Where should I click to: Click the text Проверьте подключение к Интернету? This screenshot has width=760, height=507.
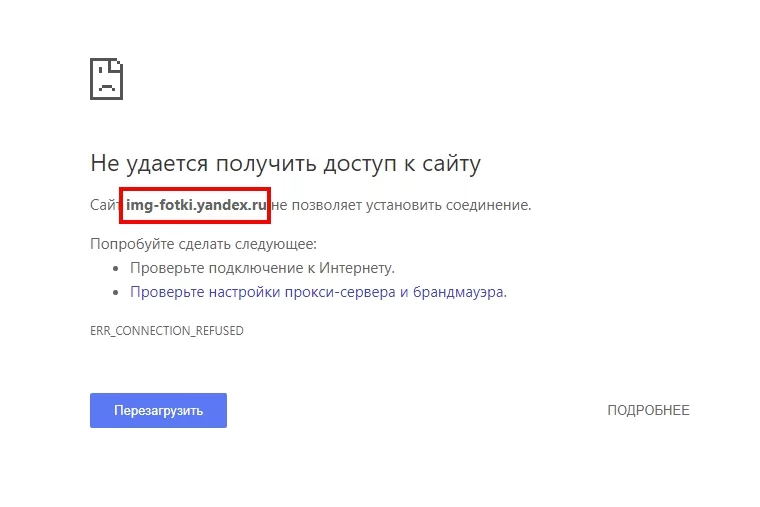[262, 268]
